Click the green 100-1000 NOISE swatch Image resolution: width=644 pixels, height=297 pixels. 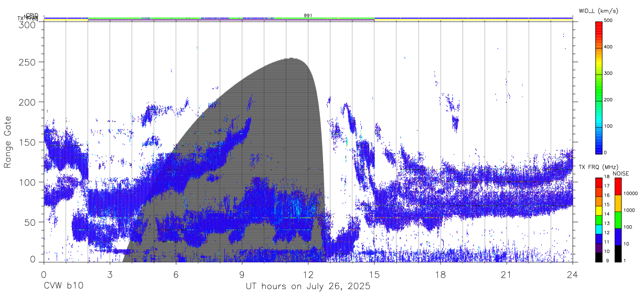[618, 220]
